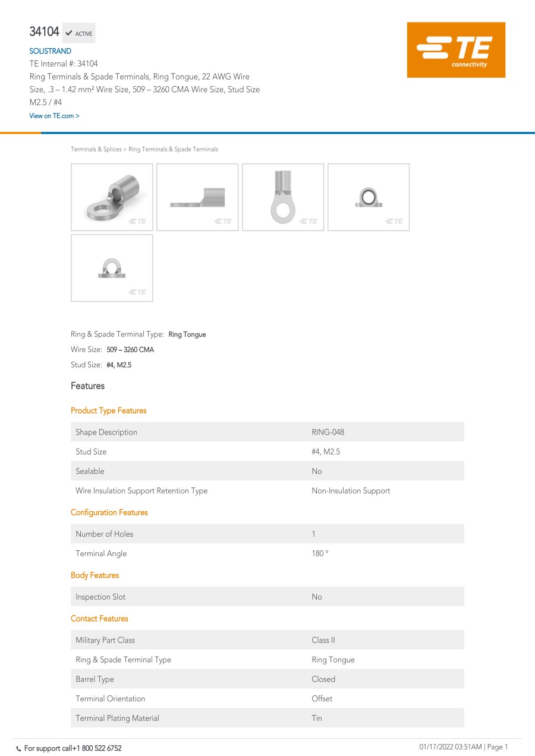The height and width of the screenshot is (756, 535).
Task: Click the Contact Features heading
Action: [x=99, y=619]
